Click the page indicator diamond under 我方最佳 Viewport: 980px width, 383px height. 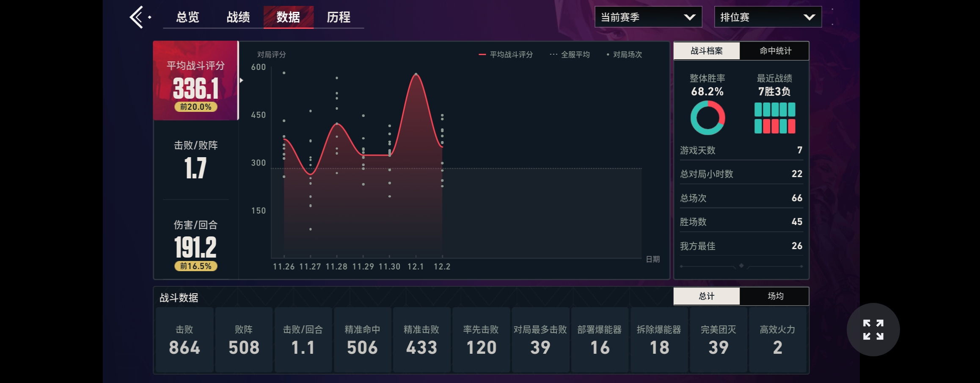(741, 266)
